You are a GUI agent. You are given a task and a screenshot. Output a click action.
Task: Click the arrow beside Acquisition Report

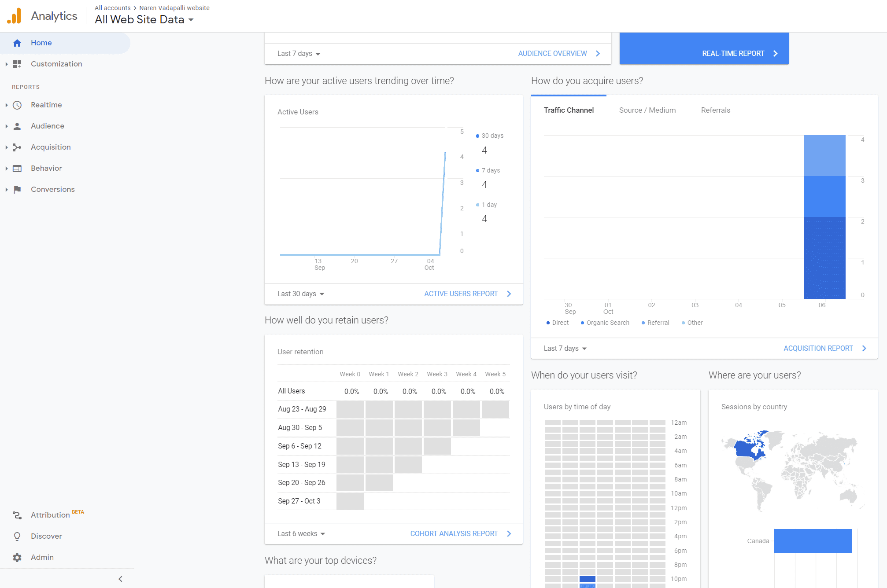pos(864,349)
